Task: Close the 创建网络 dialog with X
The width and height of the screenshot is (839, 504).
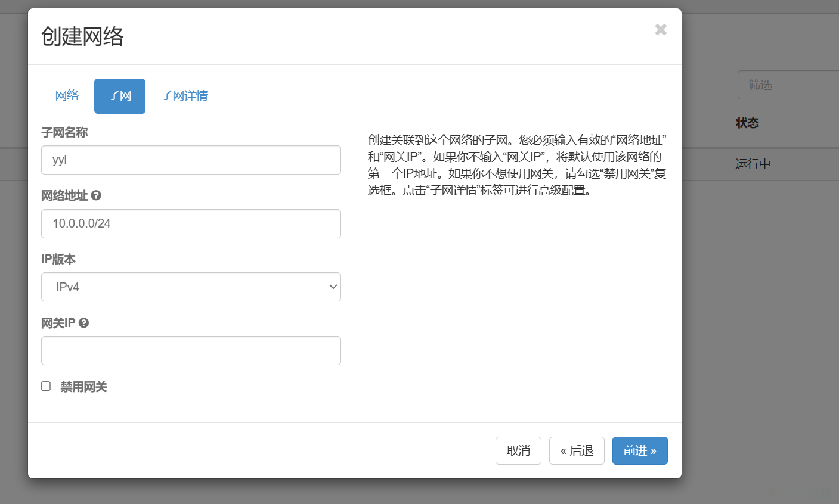Action: tap(660, 30)
